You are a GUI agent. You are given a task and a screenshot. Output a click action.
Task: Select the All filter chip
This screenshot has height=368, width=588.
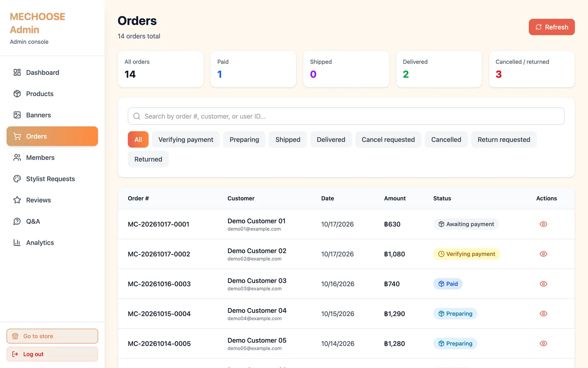coord(138,139)
